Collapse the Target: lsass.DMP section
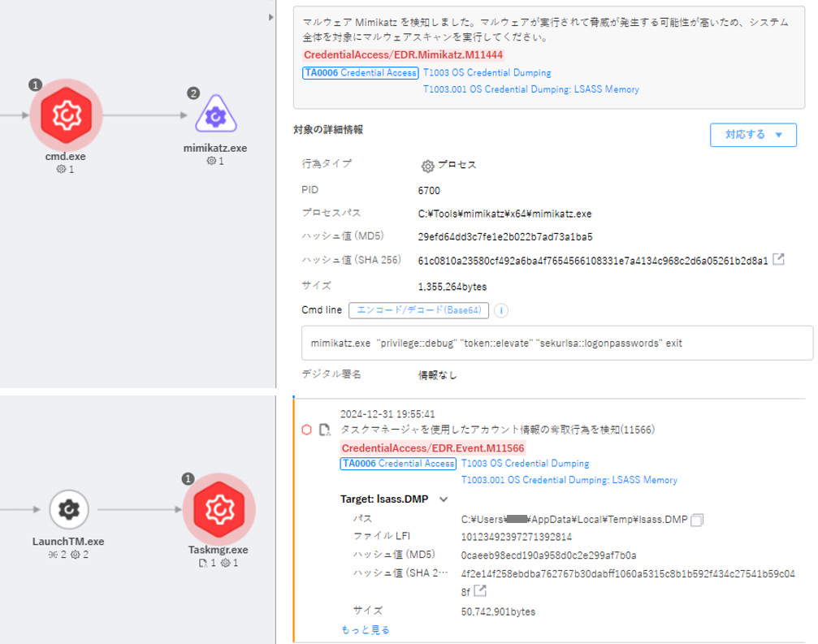Screen dimensions: 818x644 coord(444,499)
